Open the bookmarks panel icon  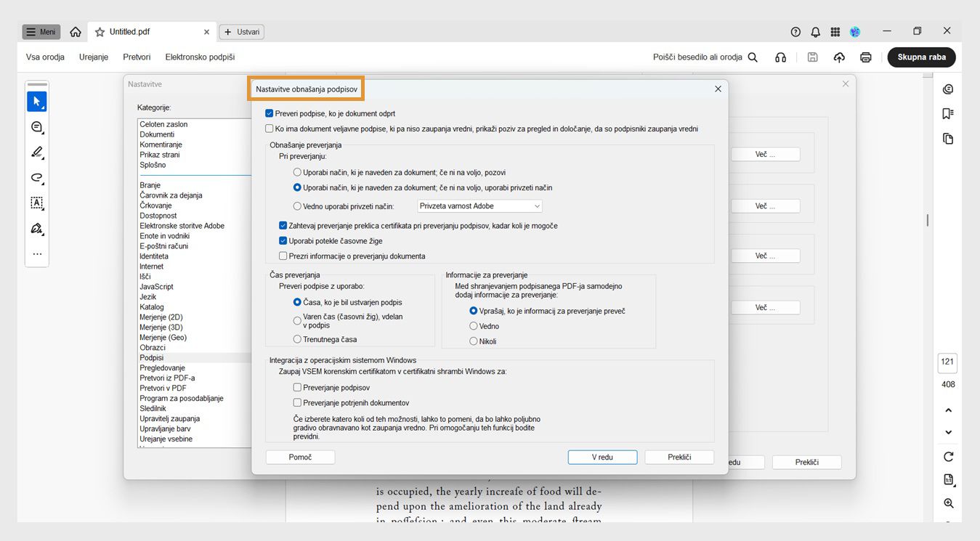948,114
